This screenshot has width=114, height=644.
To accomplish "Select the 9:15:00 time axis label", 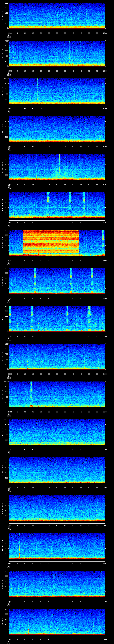I will pos(9,71).
